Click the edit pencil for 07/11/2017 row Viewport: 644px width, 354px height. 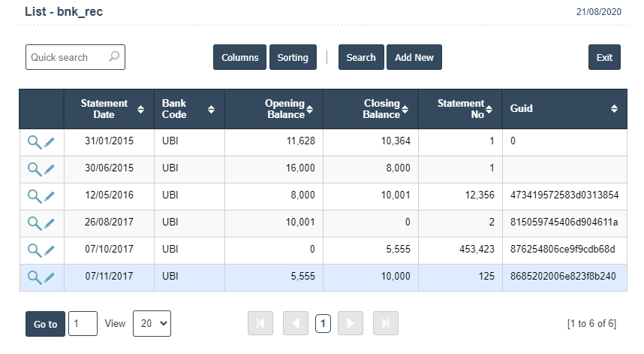pyautogui.click(x=50, y=278)
